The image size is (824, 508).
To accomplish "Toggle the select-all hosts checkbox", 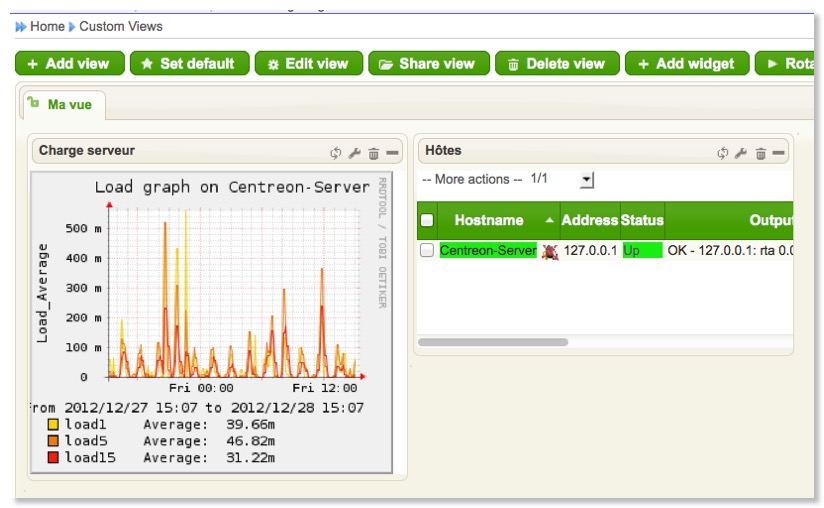I will click(427, 220).
